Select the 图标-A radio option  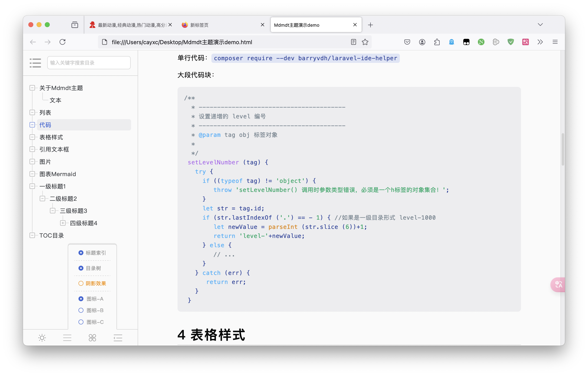tap(81, 299)
